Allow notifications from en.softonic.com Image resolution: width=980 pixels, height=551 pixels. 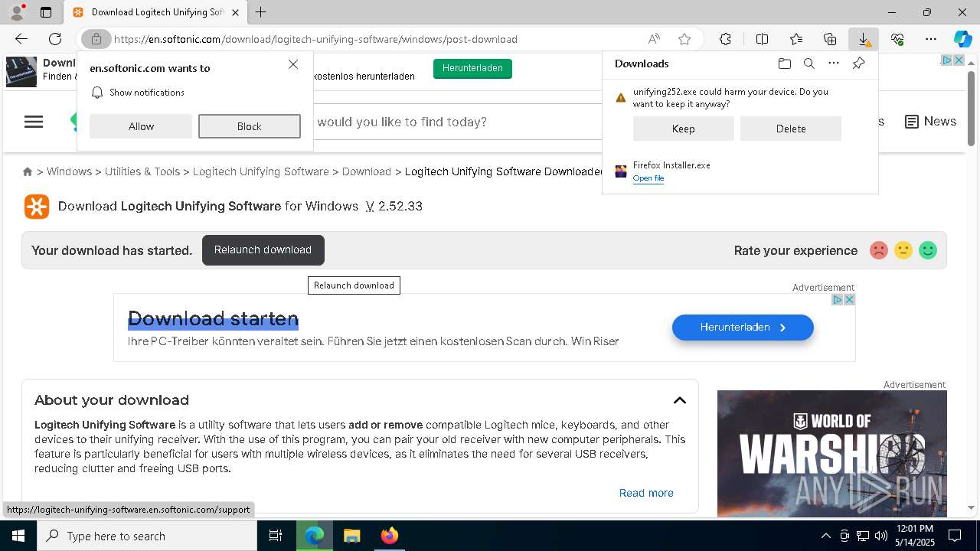[141, 126]
